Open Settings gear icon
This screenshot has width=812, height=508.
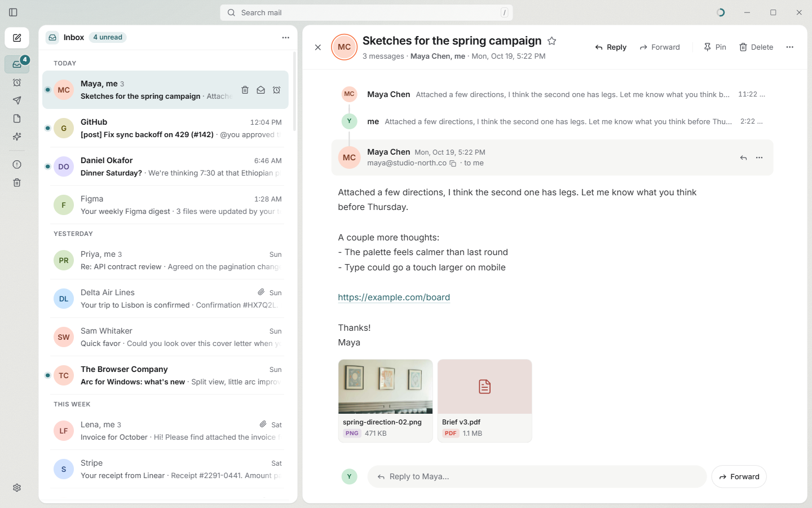point(17,488)
